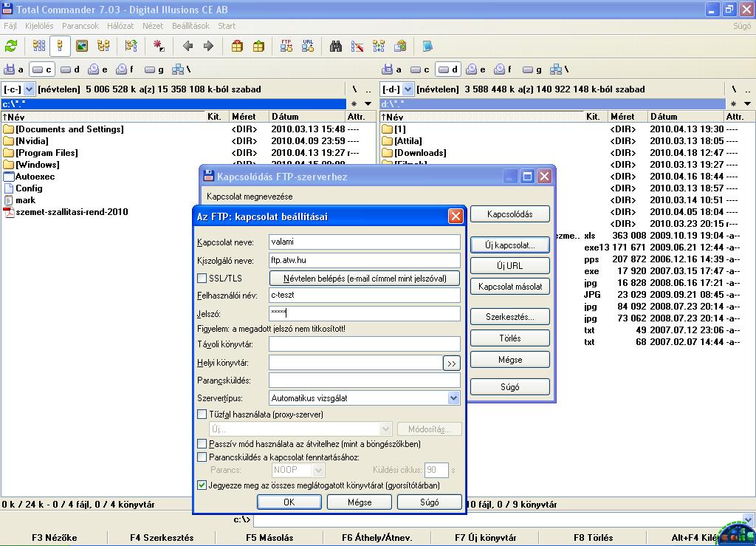Screen dimensions: 756x546
Task: Click 'Új kapcsolat...' button
Action: click(x=509, y=245)
